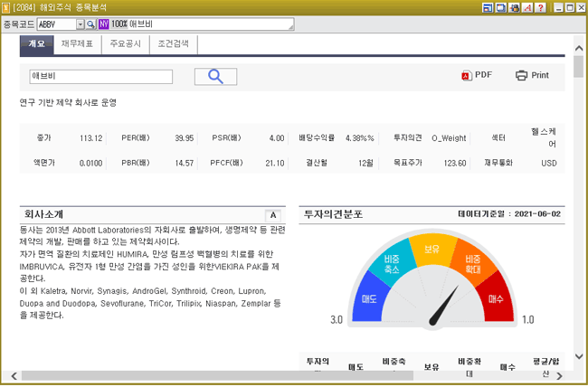Click the magnifier next to stock code
The width and height of the screenshot is (588, 387).
(x=90, y=24)
